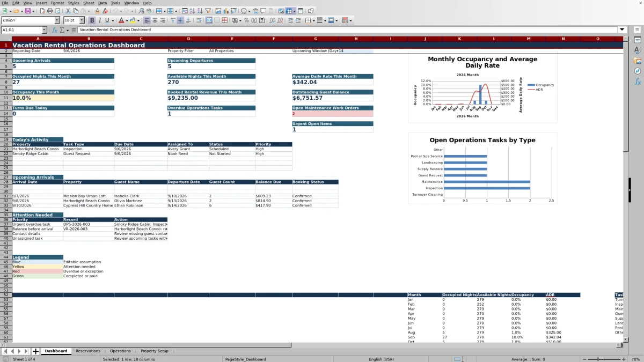
Task: Switch to the Operations sheet tab
Action: point(120,351)
